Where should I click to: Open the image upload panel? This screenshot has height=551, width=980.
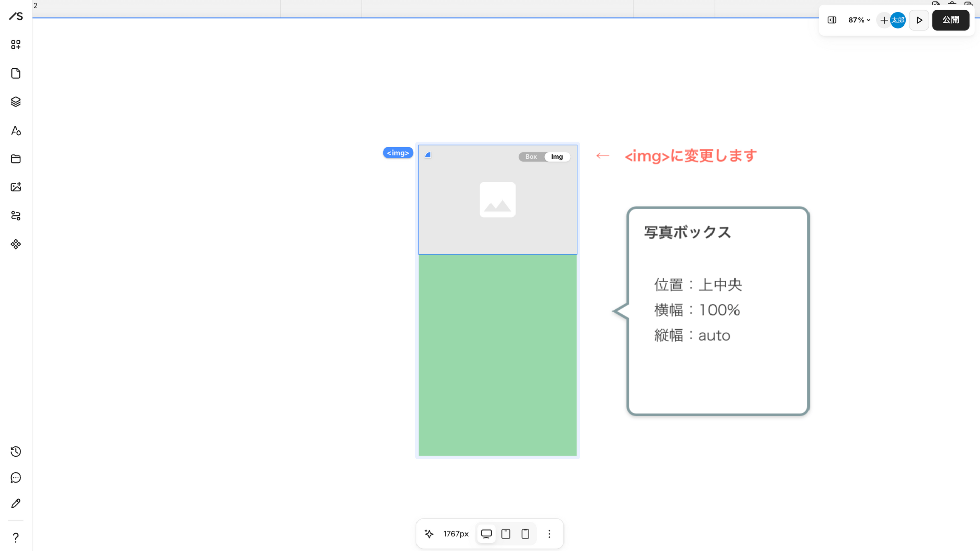15,187
